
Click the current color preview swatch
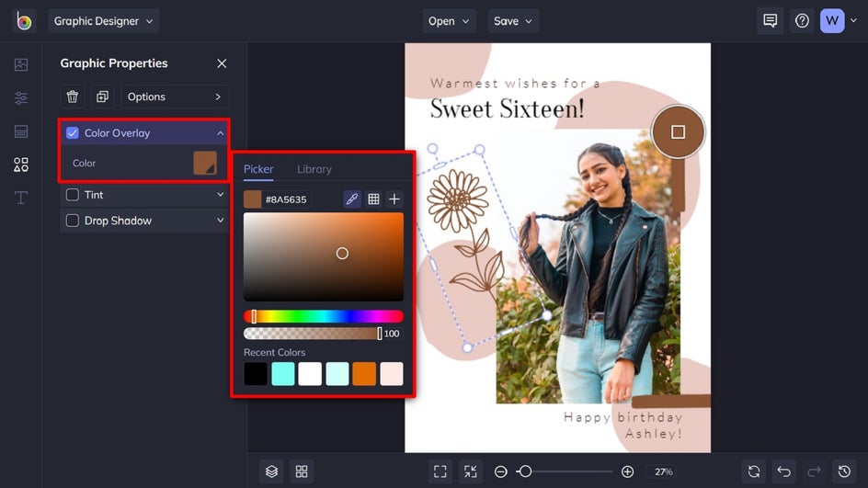(x=253, y=199)
